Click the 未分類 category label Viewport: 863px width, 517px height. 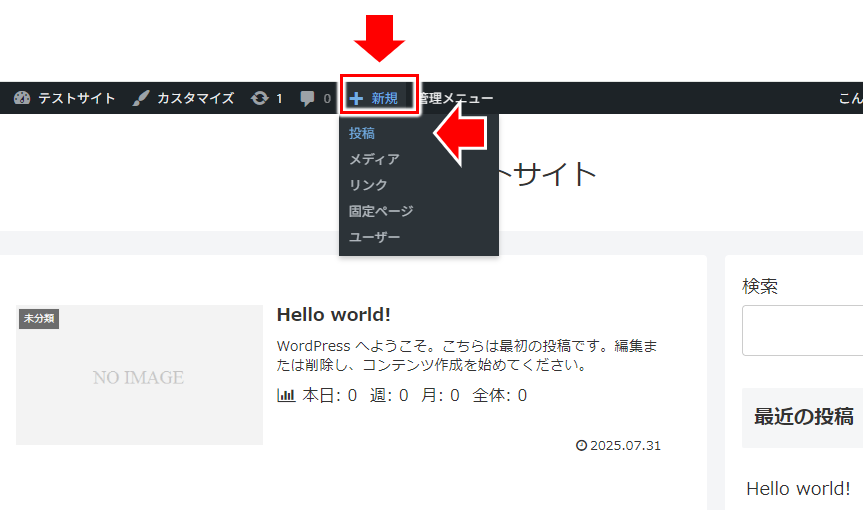(39, 318)
